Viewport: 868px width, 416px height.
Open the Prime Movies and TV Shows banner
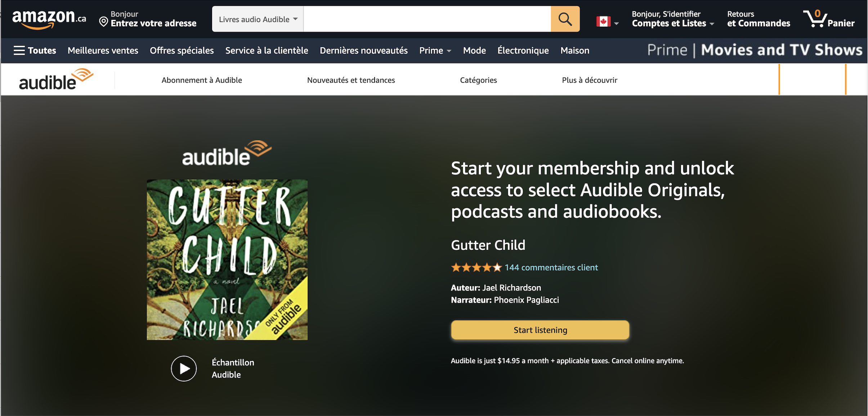[755, 50]
